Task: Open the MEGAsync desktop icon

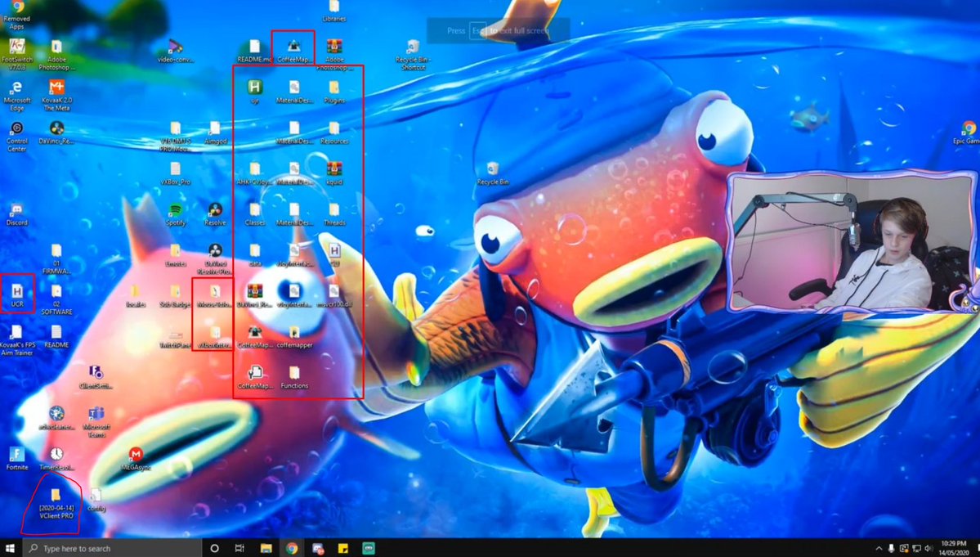Action: 136,455
